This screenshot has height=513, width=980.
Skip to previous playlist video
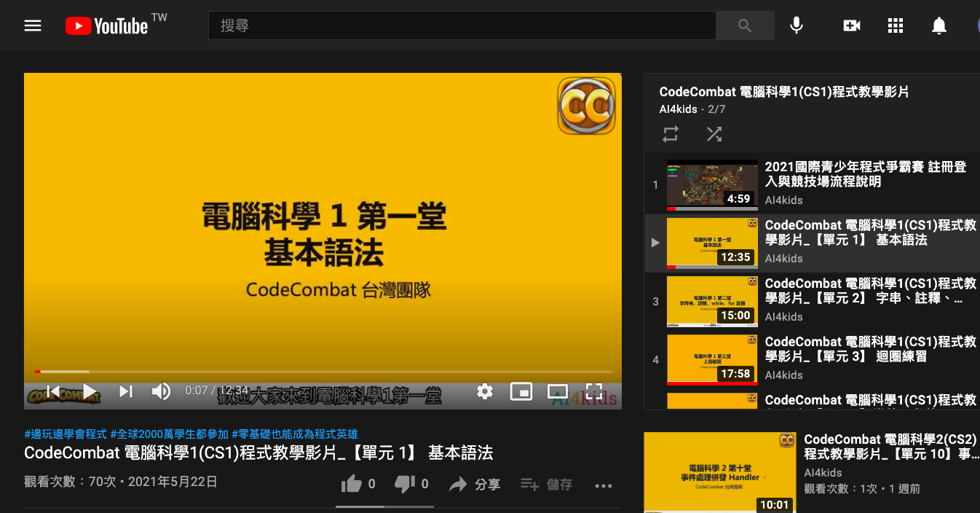click(x=52, y=391)
